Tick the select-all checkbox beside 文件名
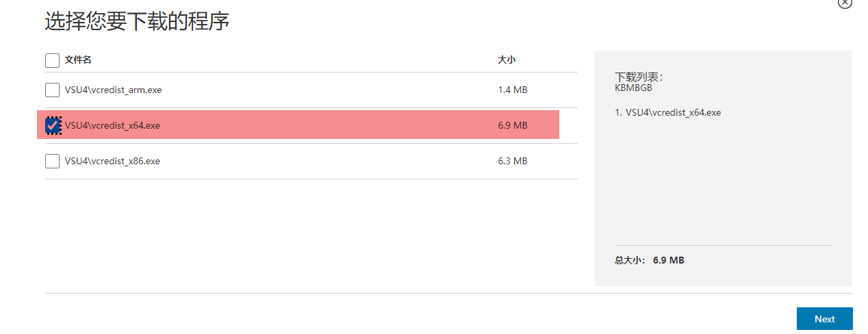868x334 pixels. pyautogui.click(x=52, y=60)
